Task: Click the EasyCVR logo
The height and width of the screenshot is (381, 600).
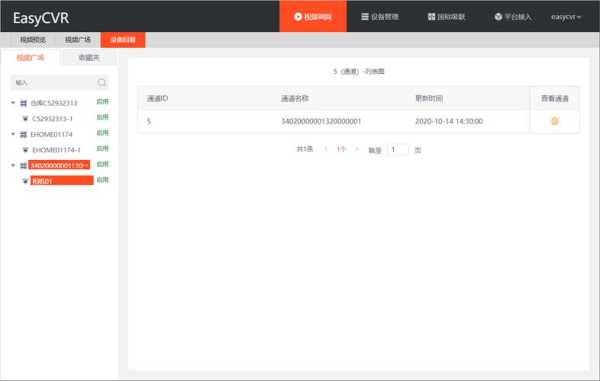Action: pos(41,18)
